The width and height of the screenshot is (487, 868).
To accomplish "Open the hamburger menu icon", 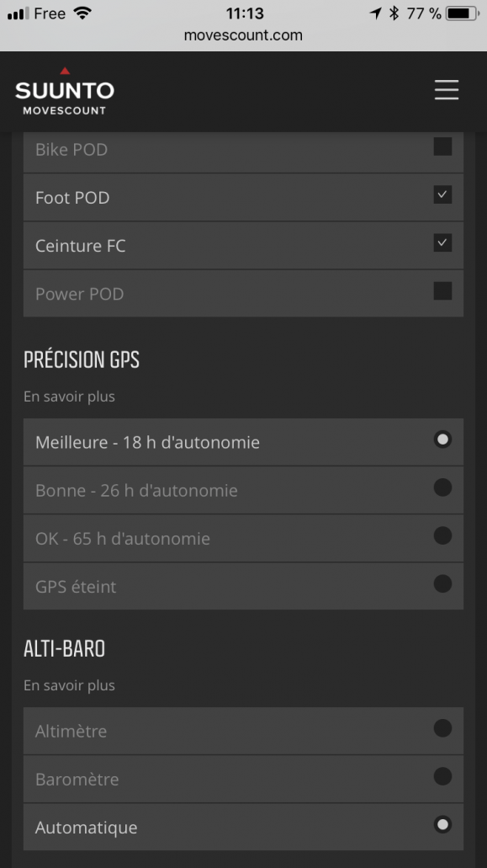I will [446, 90].
